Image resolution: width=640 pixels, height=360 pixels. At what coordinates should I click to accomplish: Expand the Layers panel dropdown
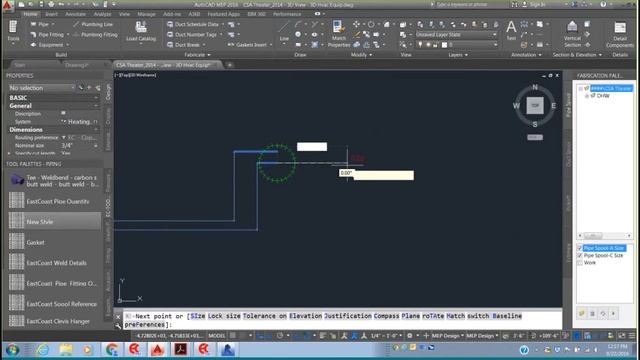(x=458, y=55)
